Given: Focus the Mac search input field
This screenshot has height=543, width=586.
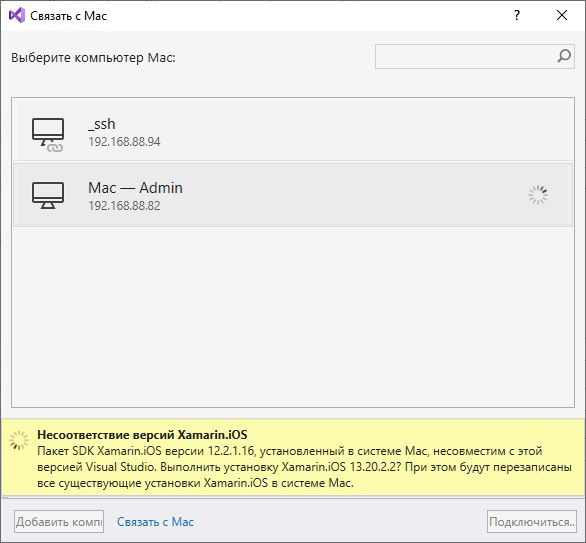Looking at the screenshot, I should click(x=475, y=56).
